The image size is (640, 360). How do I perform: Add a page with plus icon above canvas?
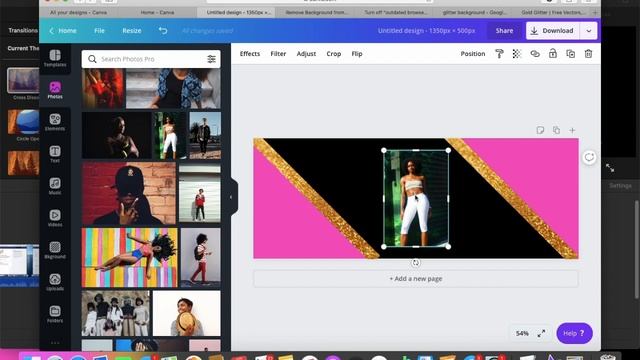(572, 130)
